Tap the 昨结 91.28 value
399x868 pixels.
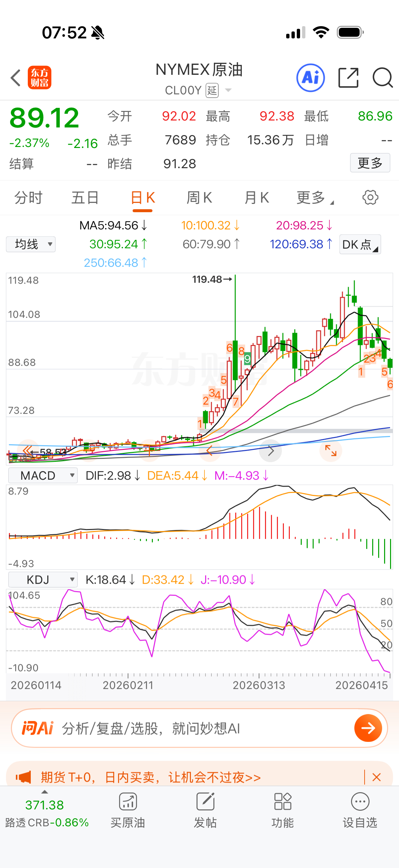[x=179, y=164]
